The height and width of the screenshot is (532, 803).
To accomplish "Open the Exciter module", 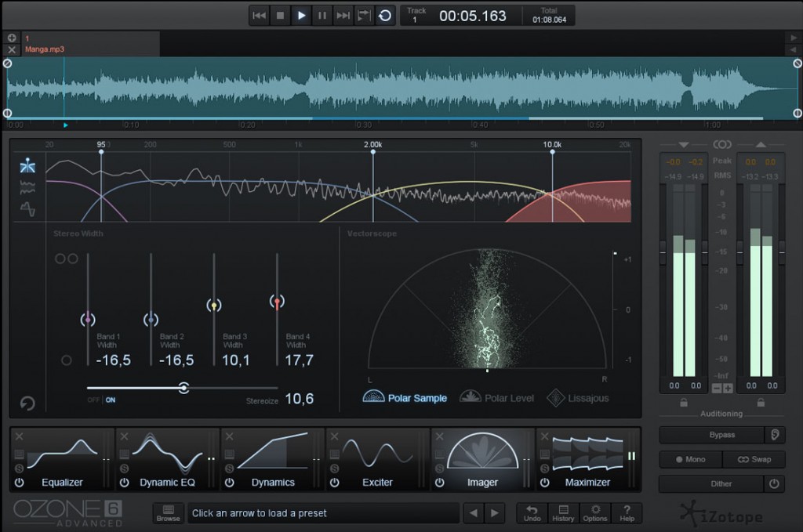I will pos(377,459).
